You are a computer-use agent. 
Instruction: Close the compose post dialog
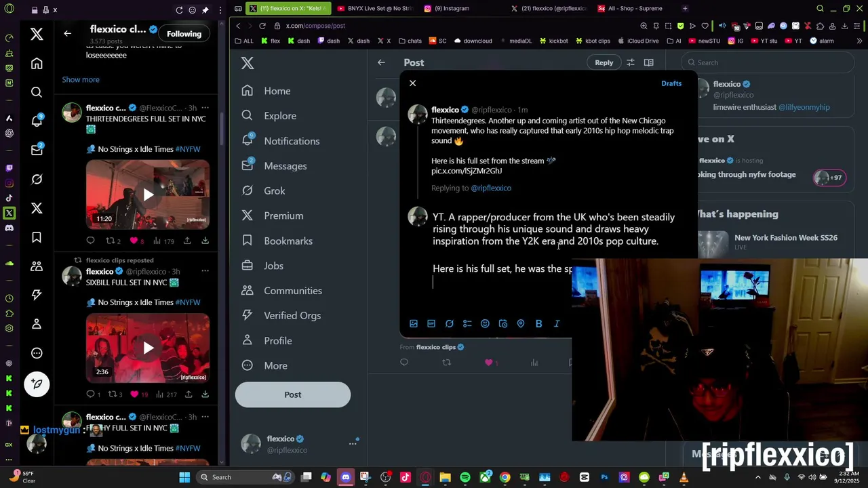tap(412, 83)
